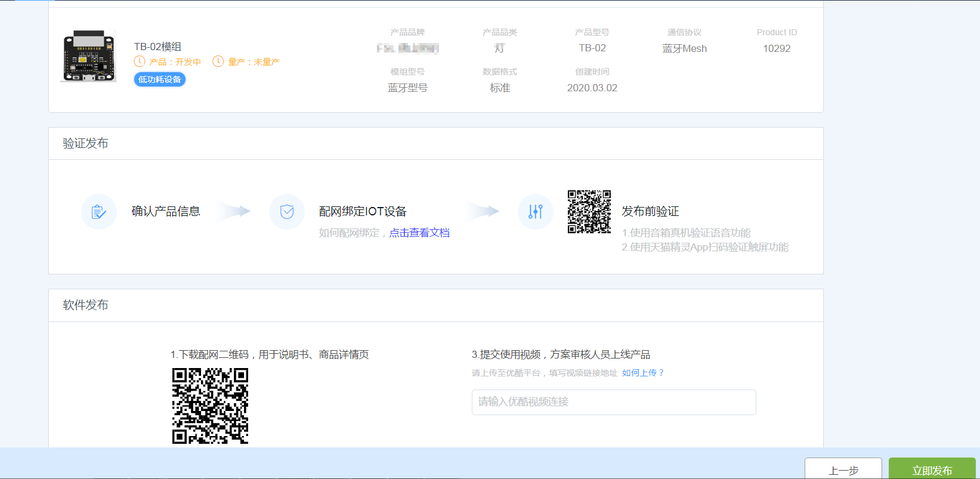Click the TB-02 module product thumbnail
980x479 pixels.
click(88, 56)
